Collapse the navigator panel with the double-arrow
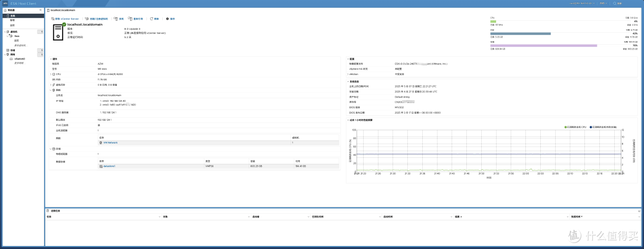 41,10
